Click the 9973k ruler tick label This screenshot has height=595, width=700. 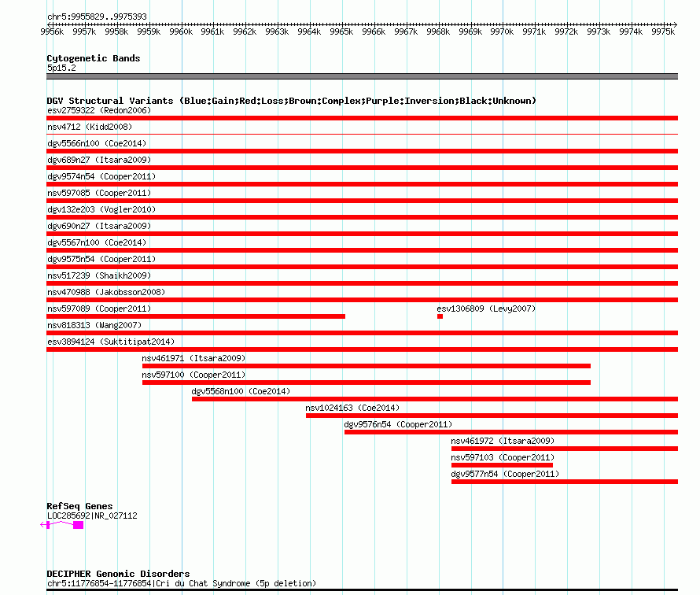pyautogui.click(x=599, y=31)
